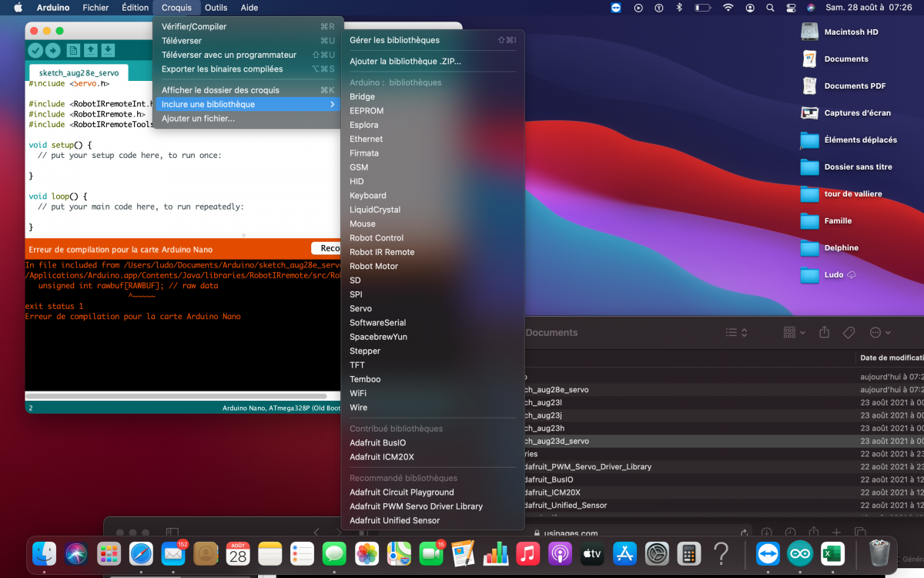The width and height of the screenshot is (924, 578).
Task: Include the Adafruit BusIO library
Action: [433, 443]
